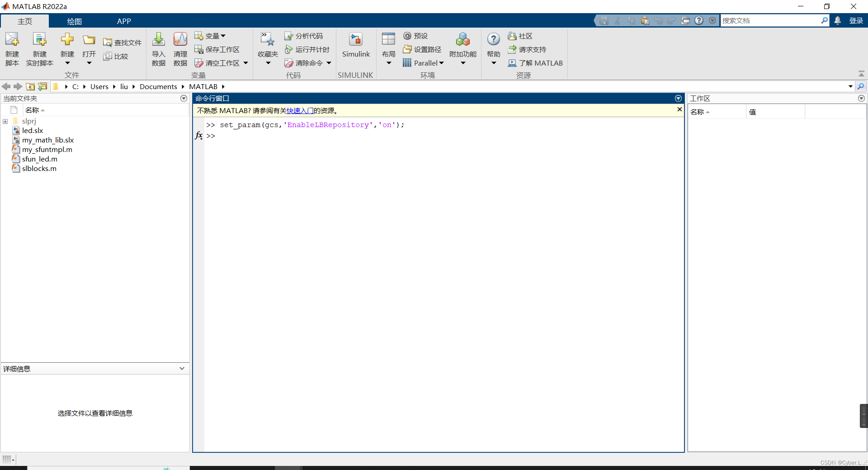868x470 pixels.
Task: Open the 布局 (Layout) menu icon
Action: 388,40
